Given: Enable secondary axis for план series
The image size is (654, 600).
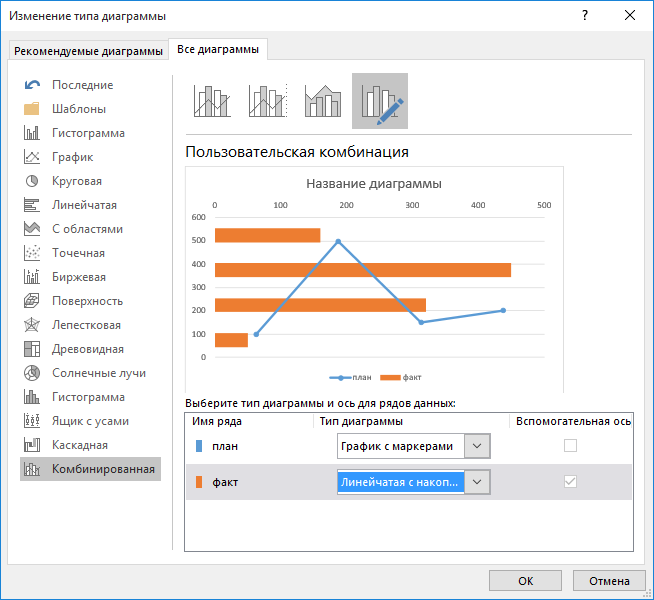Looking at the screenshot, I should point(570,446).
